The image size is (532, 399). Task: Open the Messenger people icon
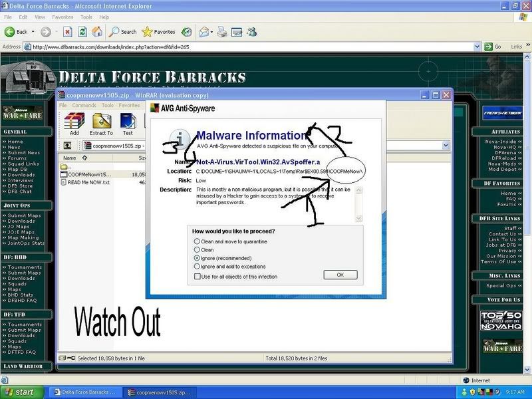(252, 32)
